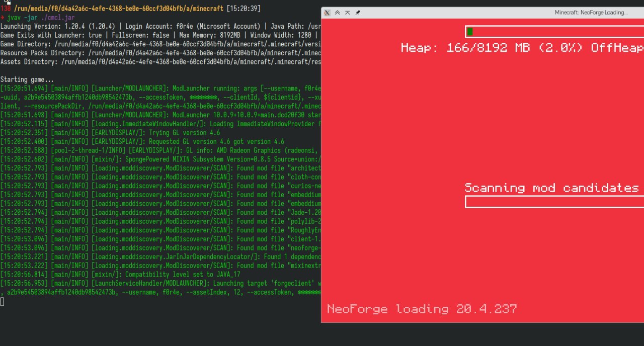Click the 'Found mod file "architect' log line
The image size is (644, 346).
160,168
